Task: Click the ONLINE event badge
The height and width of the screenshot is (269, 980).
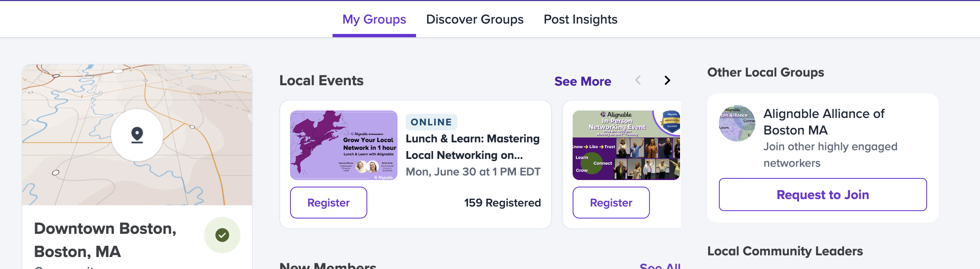Action: pyautogui.click(x=431, y=122)
